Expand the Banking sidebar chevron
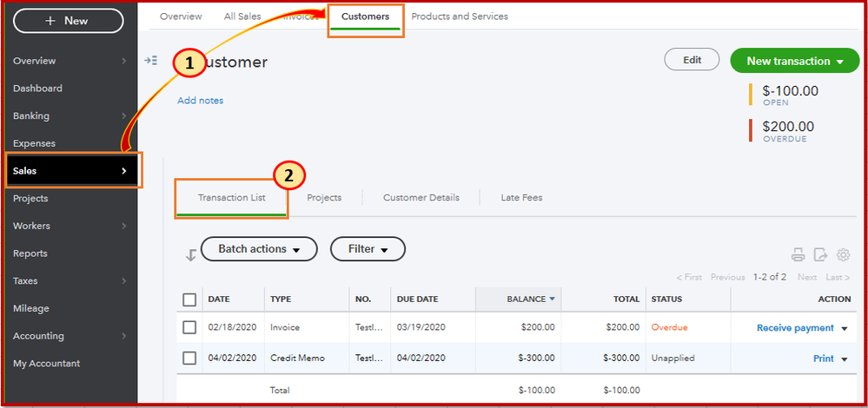This screenshot has height=408, width=868. 124,116
